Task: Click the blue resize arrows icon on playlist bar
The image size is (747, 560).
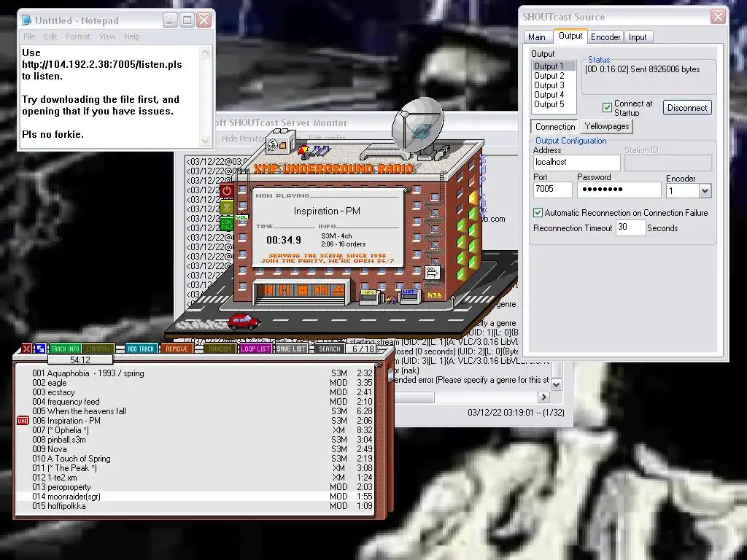Action: pos(41,349)
